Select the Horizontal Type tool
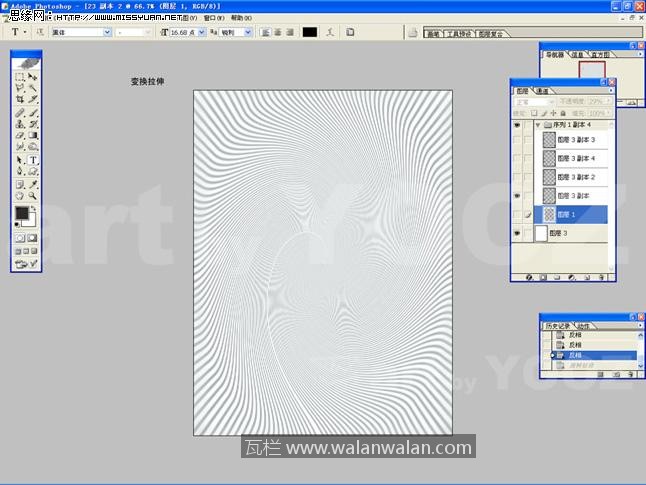646x485 pixels. 33,159
